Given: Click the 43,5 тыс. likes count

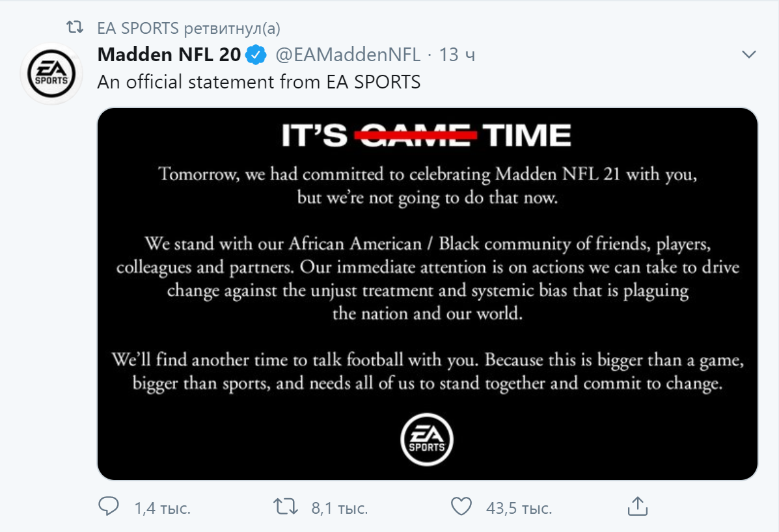Looking at the screenshot, I should 519,508.
